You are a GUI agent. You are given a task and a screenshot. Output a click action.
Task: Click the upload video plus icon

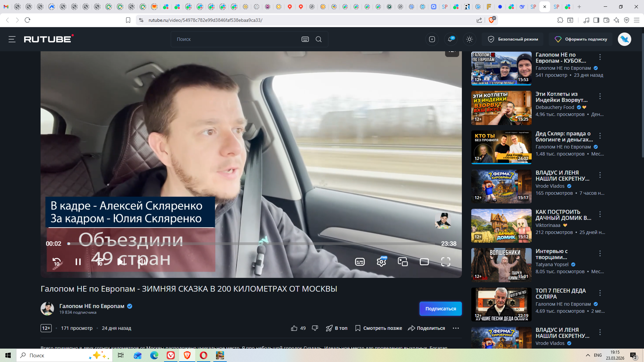point(432,39)
